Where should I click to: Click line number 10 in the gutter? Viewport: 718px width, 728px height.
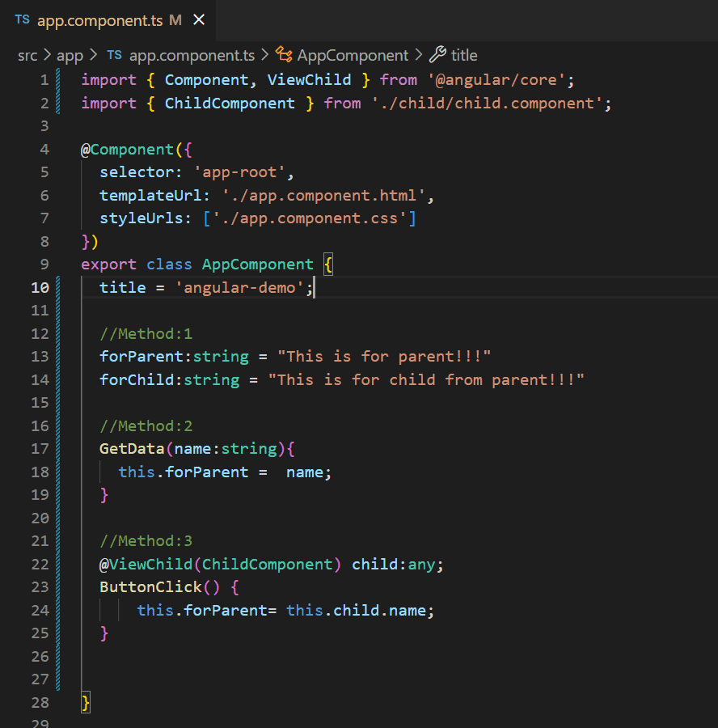coord(40,287)
